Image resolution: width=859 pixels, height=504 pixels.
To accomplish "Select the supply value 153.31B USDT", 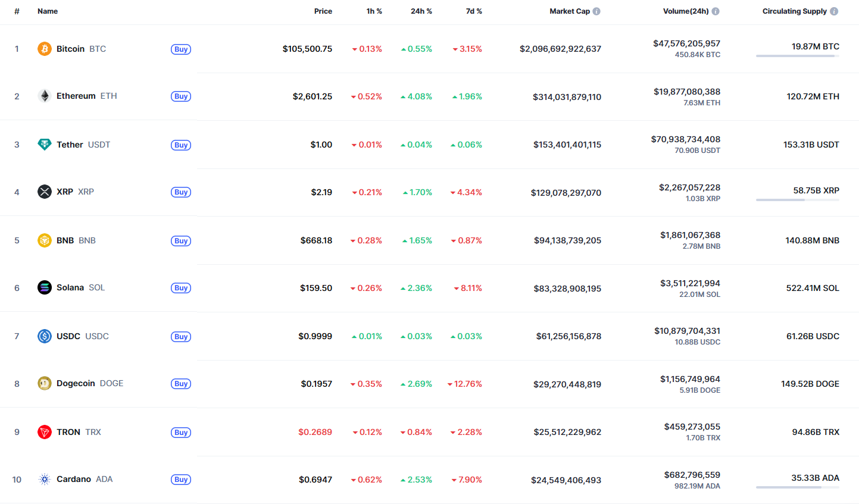I will (x=811, y=145).
